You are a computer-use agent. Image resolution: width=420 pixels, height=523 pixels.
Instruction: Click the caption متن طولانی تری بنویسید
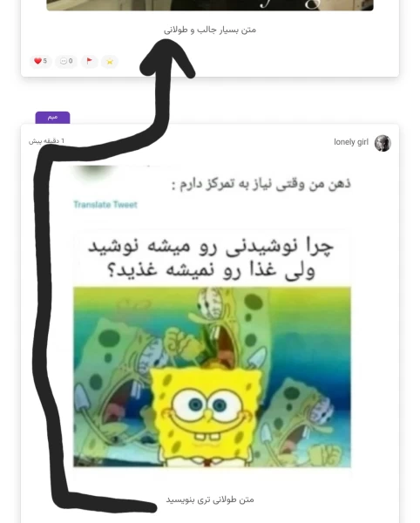[x=210, y=499]
